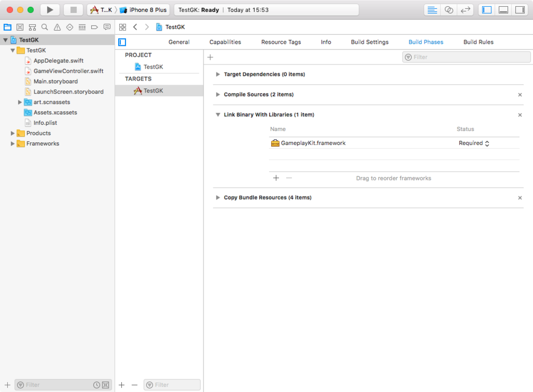Add a new build phase

click(x=210, y=57)
